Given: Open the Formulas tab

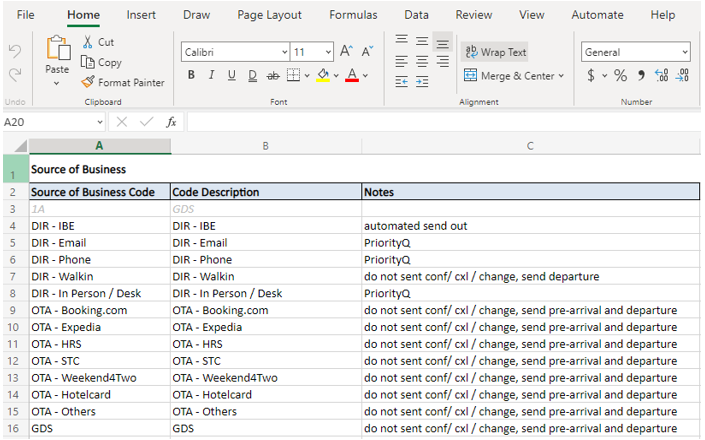Looking at the screenshot, I should pos(353,15).
